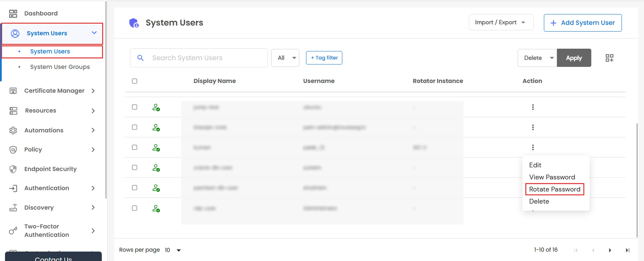Click the System Users page header shield icon
The height and width of the screenshot is (261, 644).
click(x=134, y=23)
